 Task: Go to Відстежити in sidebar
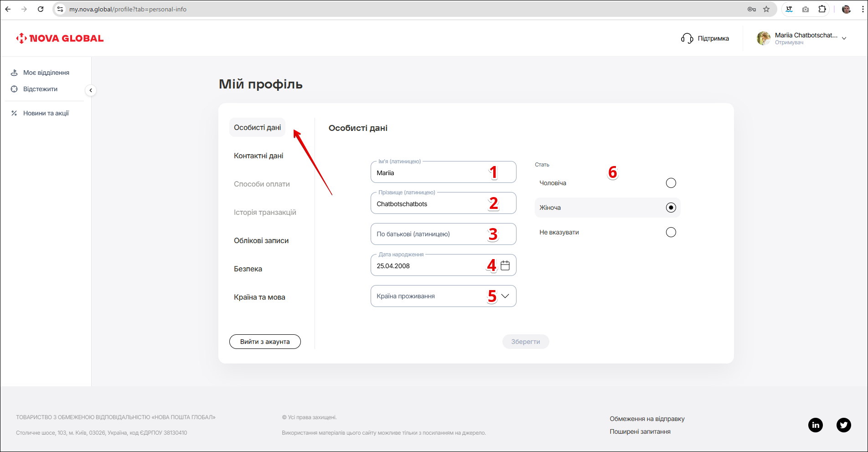(40, 89)
